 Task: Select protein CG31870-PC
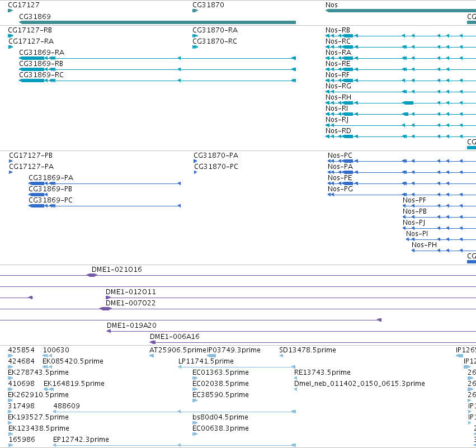pos(216,167)
